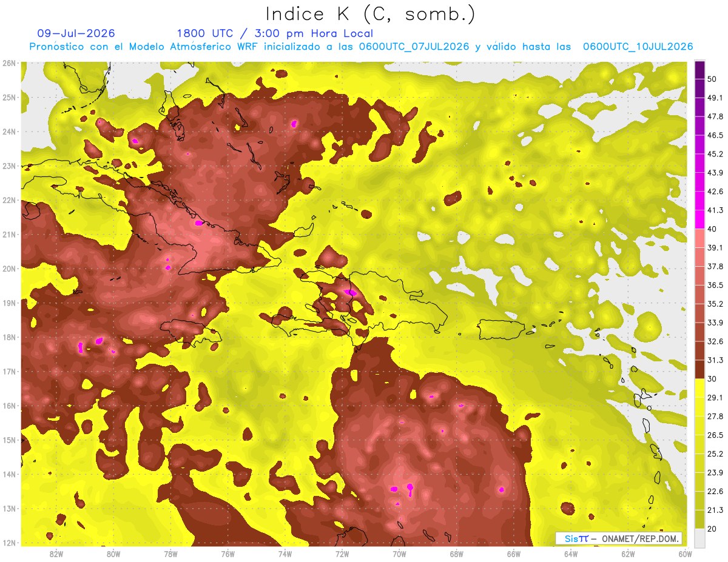This screenshot has width=728, height=562.
Task: Click the colorbar value label 25.2
Action: pyautogui.click(x=715, y=453)
